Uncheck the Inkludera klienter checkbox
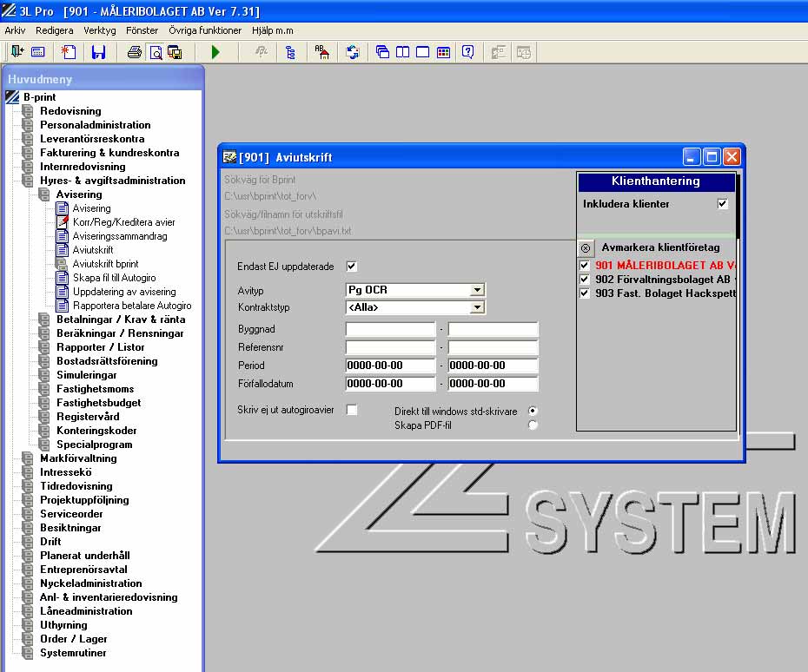Screen dimensions: 808x672 click(x=722, y=204)
